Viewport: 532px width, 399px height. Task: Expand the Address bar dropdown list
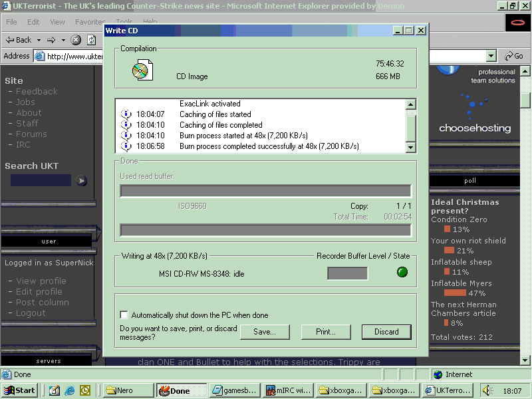(x=491, y=56)
